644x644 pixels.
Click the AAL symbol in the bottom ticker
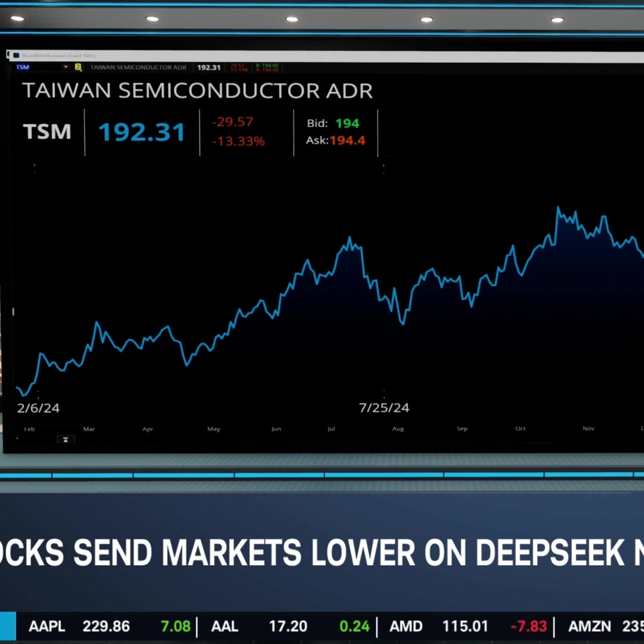(225, 626)
